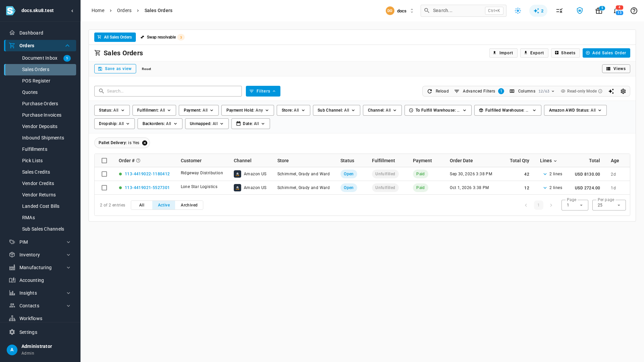
Task: Open order link 113-4419021-5527301
Action: (147, 188)
